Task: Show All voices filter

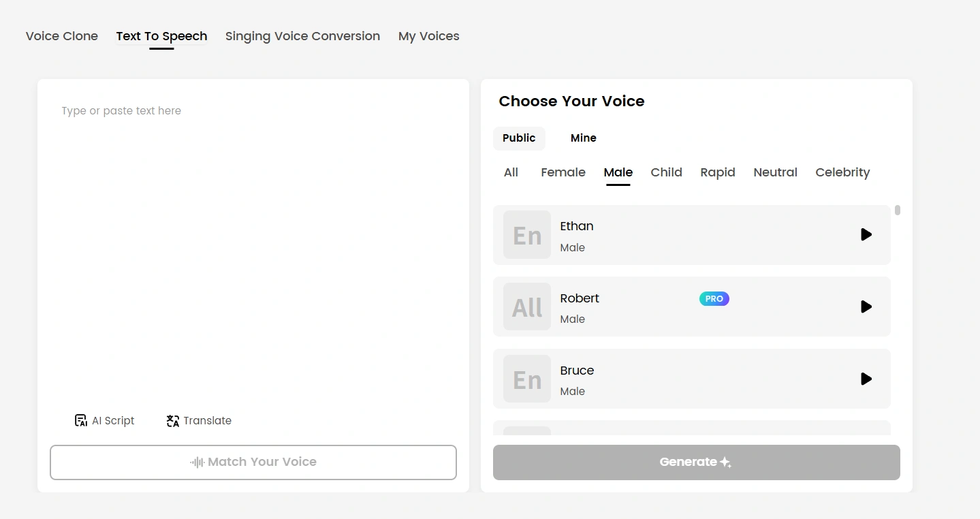Action: point(511,172)
